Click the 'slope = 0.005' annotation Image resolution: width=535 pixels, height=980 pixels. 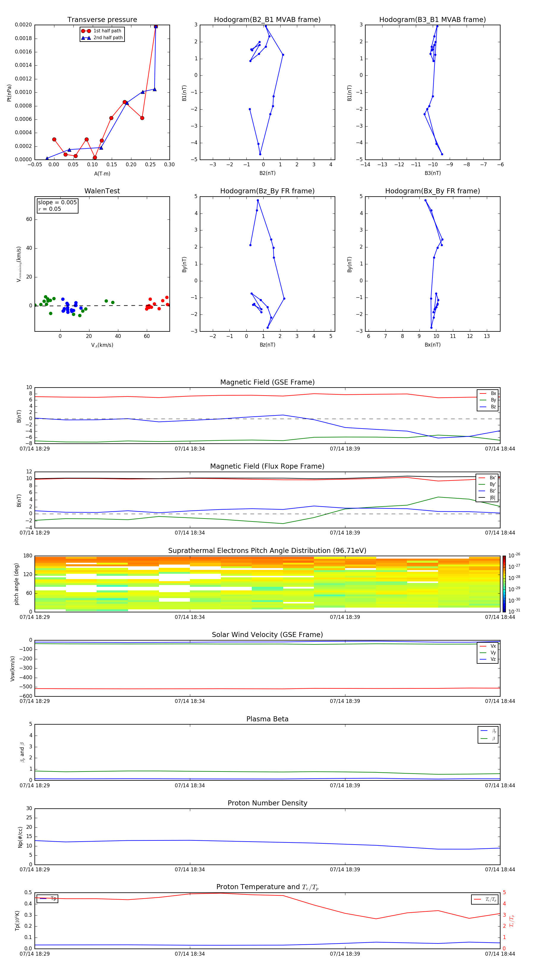click(57, 203)
